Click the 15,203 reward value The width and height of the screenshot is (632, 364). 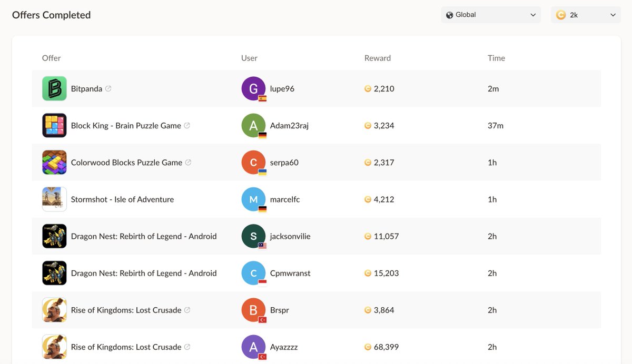click(x=387, y=272)
